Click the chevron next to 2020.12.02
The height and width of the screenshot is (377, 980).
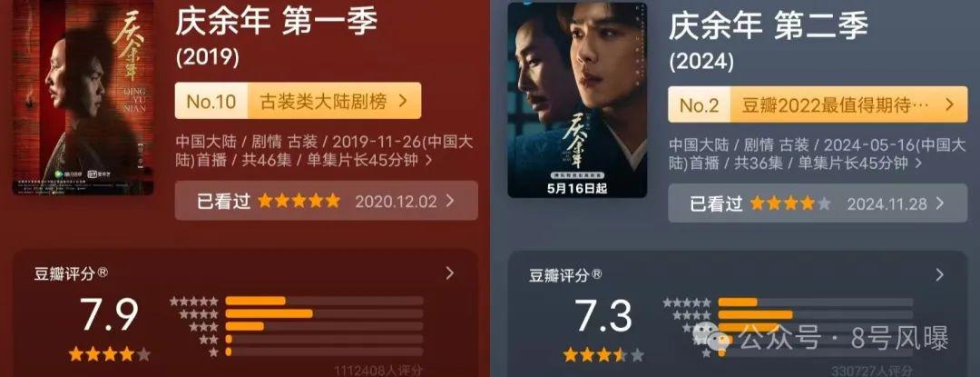click(449, 201)
